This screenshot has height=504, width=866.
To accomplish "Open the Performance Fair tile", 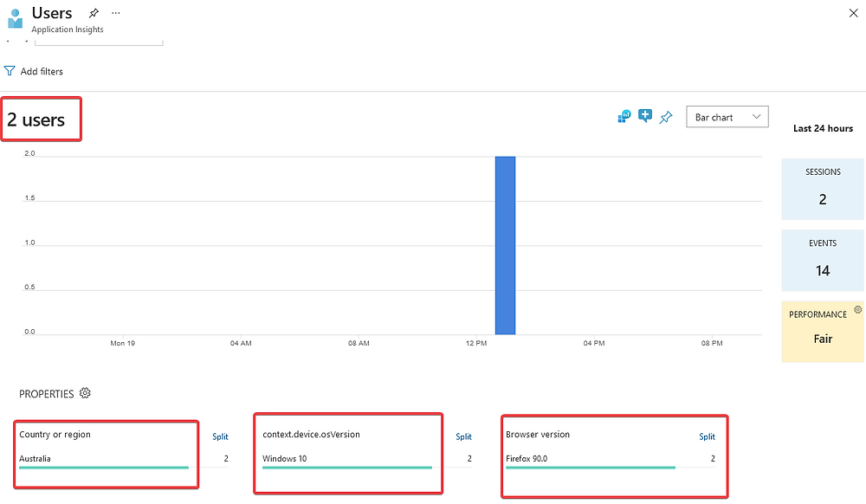I will coord(823,331).
